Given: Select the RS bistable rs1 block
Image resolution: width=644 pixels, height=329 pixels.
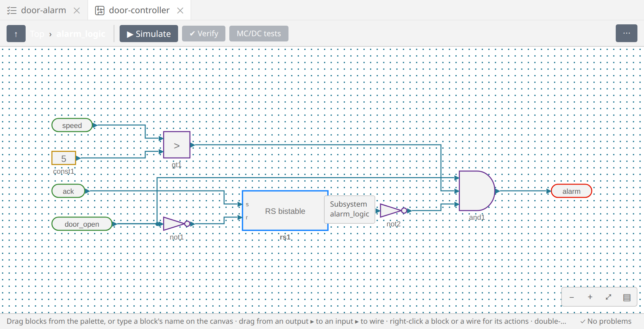Looking at the screenshot, I should click(x=285, y=211).
